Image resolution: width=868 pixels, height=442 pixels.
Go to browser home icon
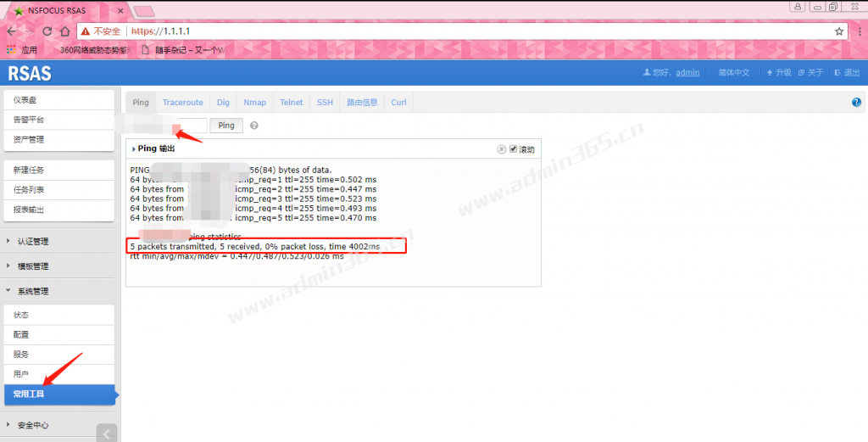pos(64,31)
